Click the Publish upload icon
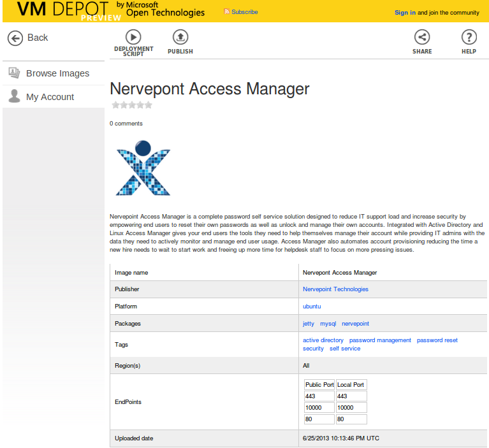The image size is (489, 448). (180, 38)
